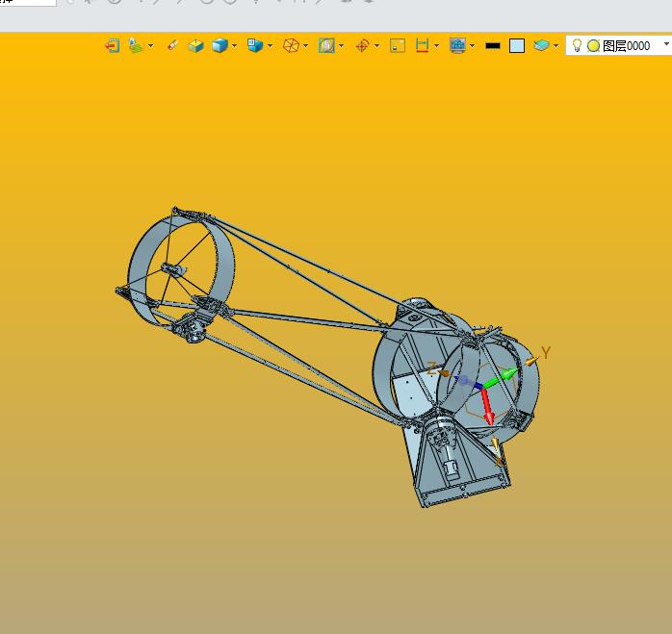Click the teal layer-stack icon

click(542, 45)
